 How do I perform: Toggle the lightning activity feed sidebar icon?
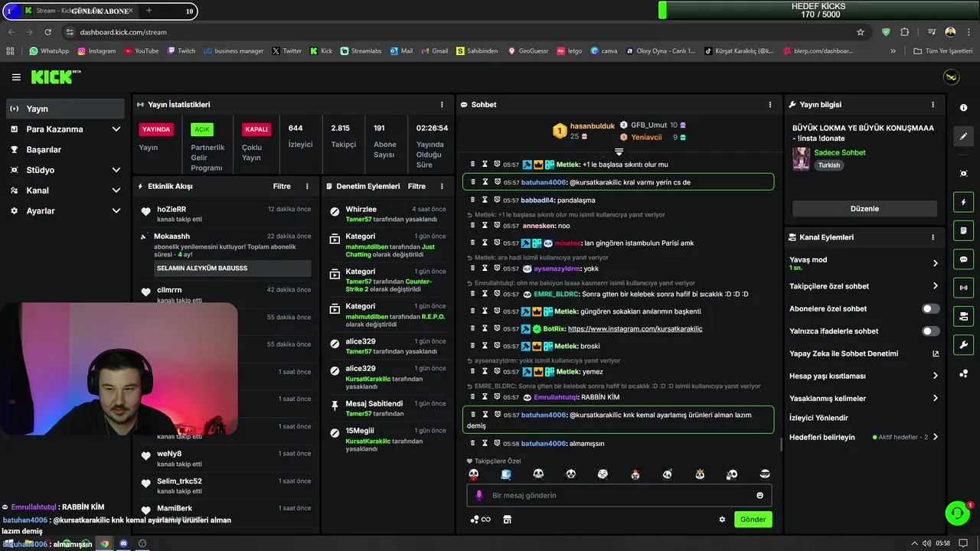click(x=963, y=202)
